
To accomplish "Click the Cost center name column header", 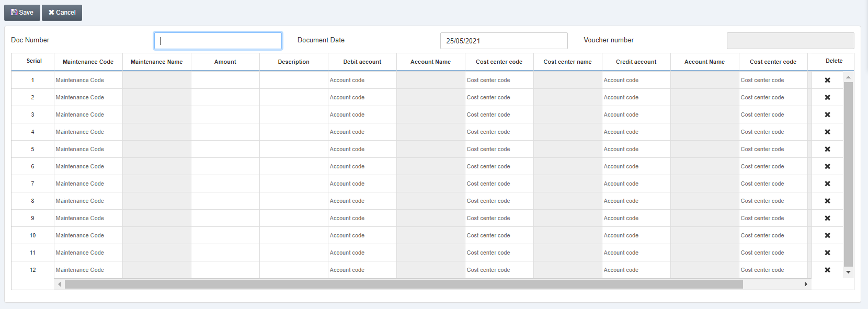I will 568,62.
